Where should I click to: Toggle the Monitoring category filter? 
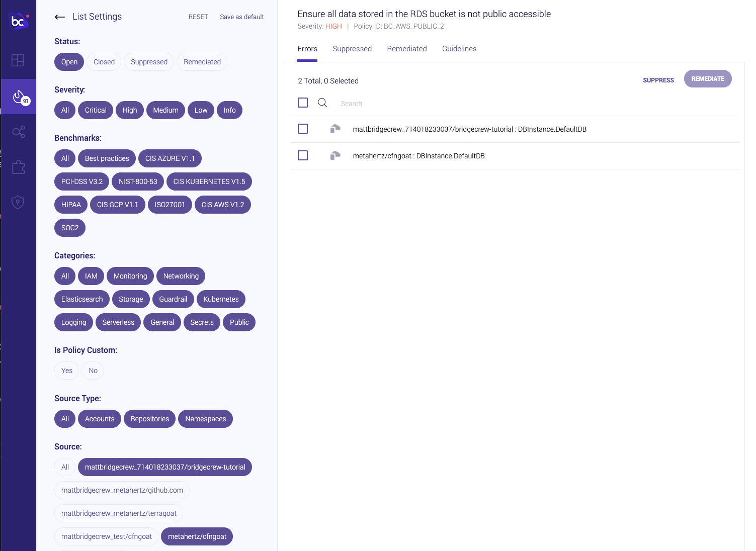130,276
